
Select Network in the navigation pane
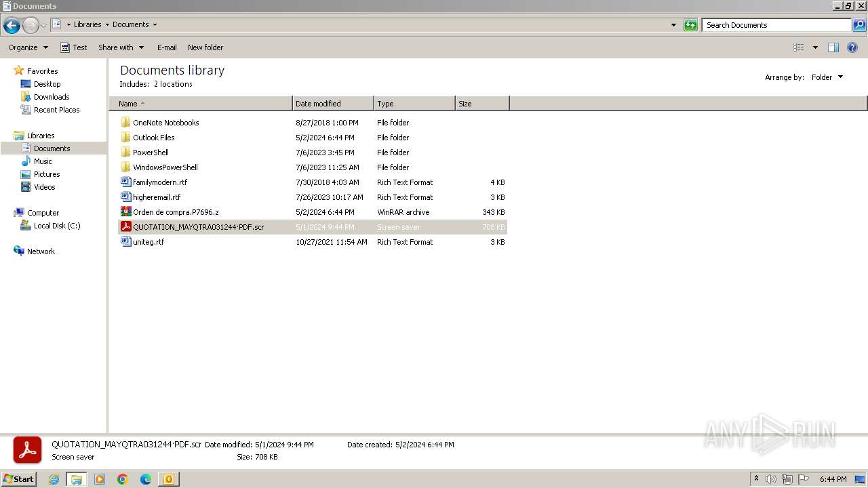(41, 251)
